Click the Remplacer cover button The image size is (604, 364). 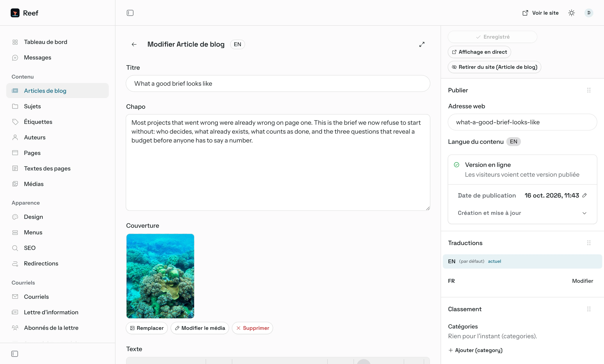coord(147,328)
